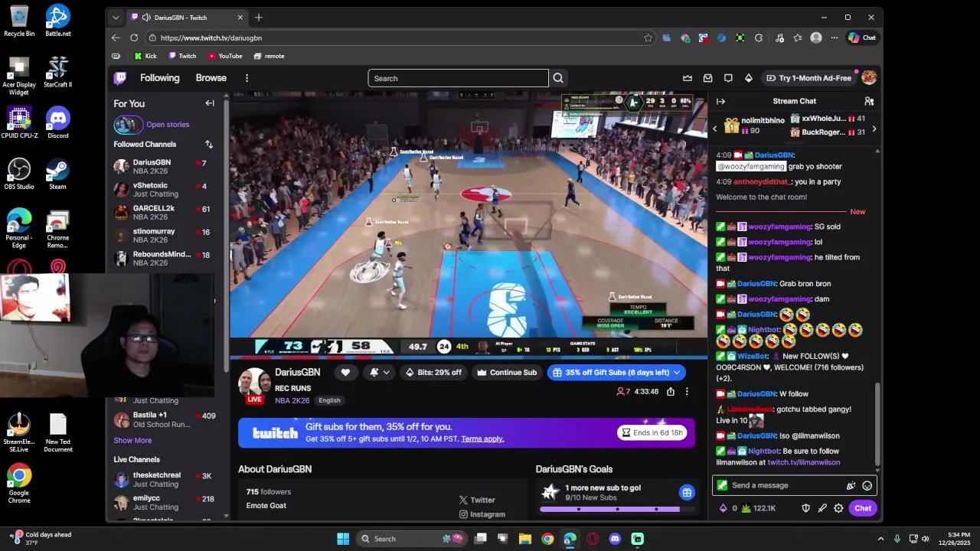Select DariusGBN - Twitch browser tab
The height and width of the screenshot is (551, 980).
tap(187, 17)
